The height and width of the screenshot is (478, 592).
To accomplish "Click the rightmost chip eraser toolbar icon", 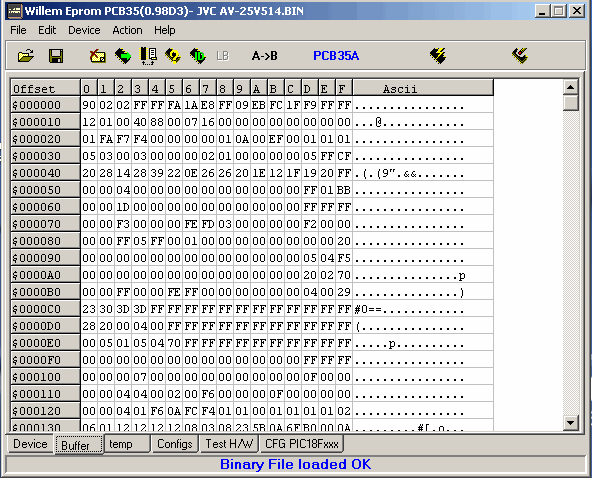I will click(x=520, y=56).
